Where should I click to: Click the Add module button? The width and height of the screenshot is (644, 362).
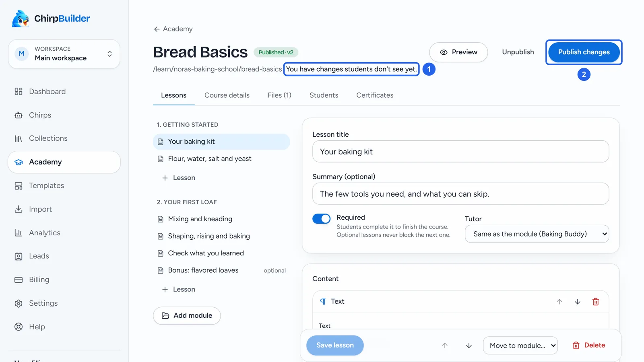[x=187, y=316]
